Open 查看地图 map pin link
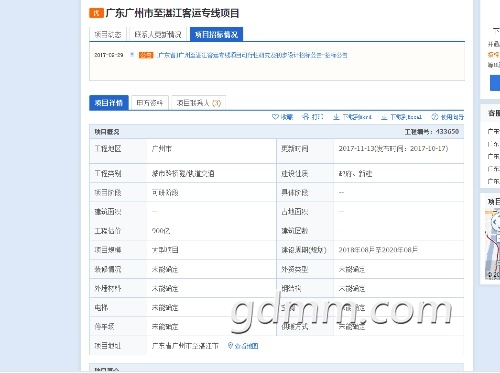The width and height of the screenshot is (500, 373). [x=243, y=346]
